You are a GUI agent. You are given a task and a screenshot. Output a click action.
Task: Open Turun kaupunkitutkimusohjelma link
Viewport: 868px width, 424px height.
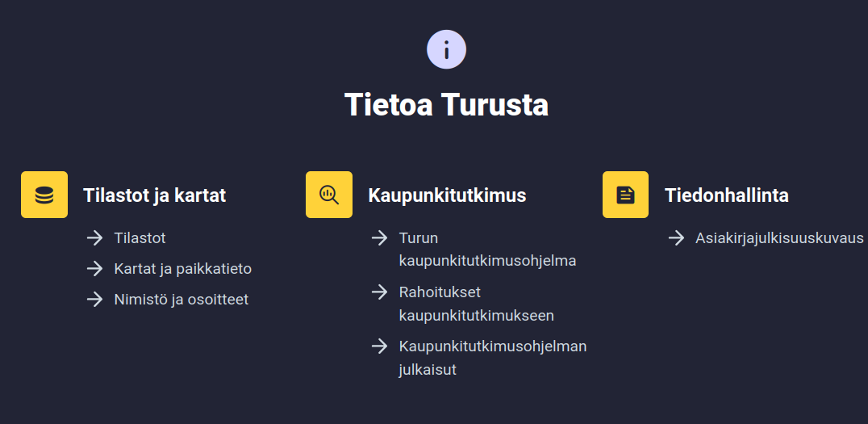(x=487, y=250)
